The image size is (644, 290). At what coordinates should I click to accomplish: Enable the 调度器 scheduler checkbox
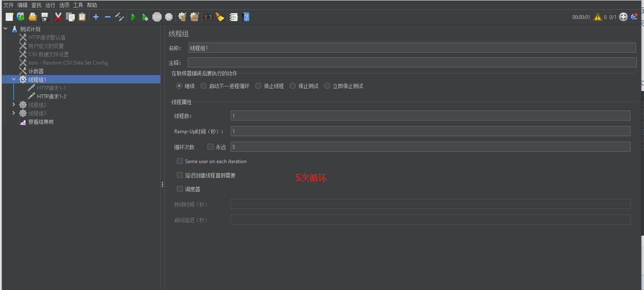tap(180, 189)
